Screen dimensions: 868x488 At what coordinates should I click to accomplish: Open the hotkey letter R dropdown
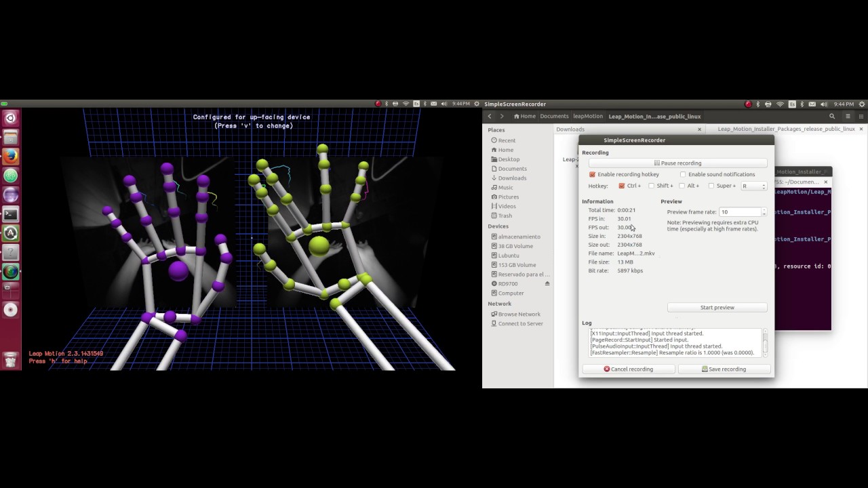[754, 186]
